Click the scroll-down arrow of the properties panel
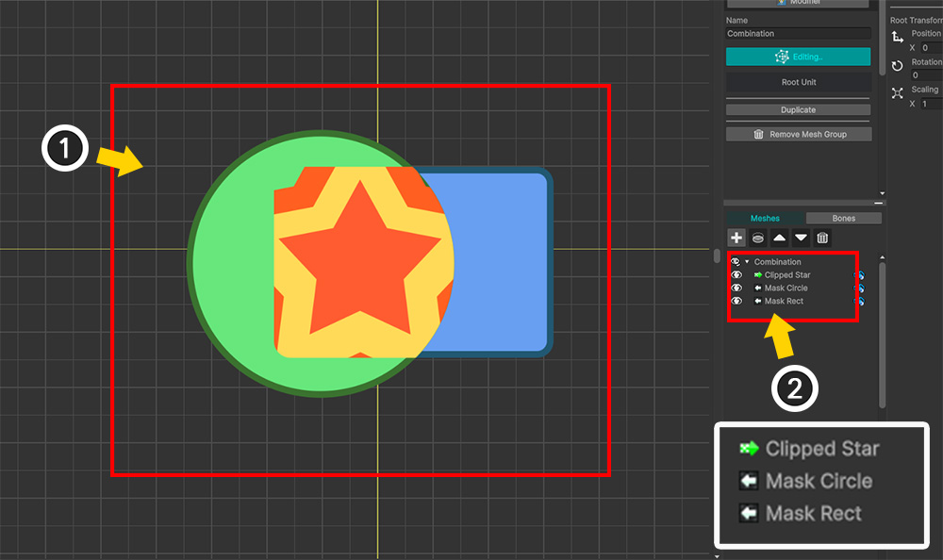This screenshot has width=943, height=560. [883, 193]
